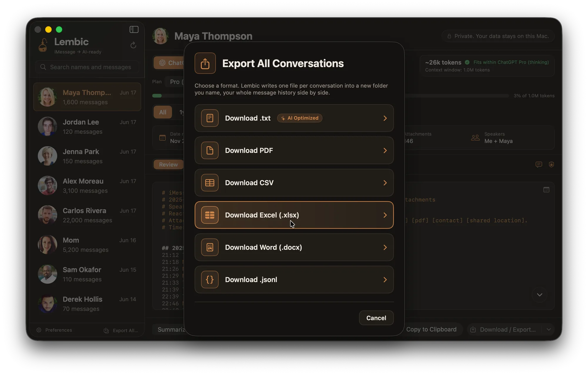
Task: Open Carlos Rivera conversation
Action: [87, 215]
